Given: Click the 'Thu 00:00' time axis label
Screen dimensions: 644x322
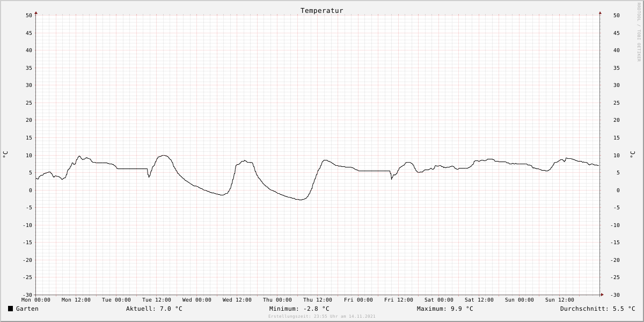Looking at the screenshot, I should click(277, 300).
